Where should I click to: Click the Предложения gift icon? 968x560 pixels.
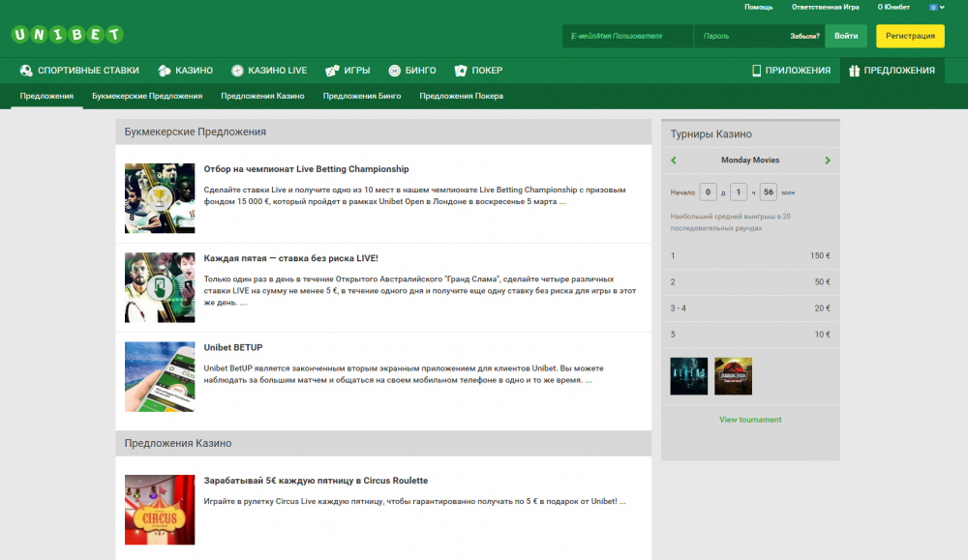pyautogui.click(x=855, y=71)
